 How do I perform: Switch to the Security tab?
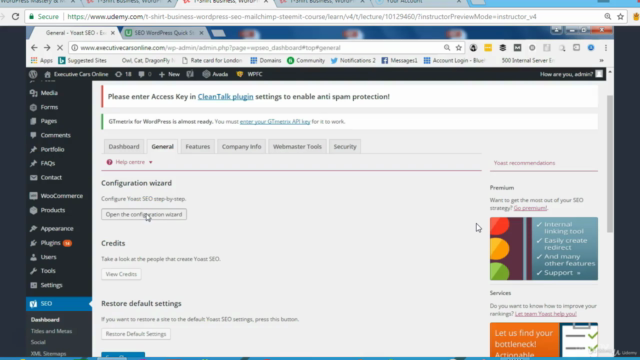click(x=345, y=146)
